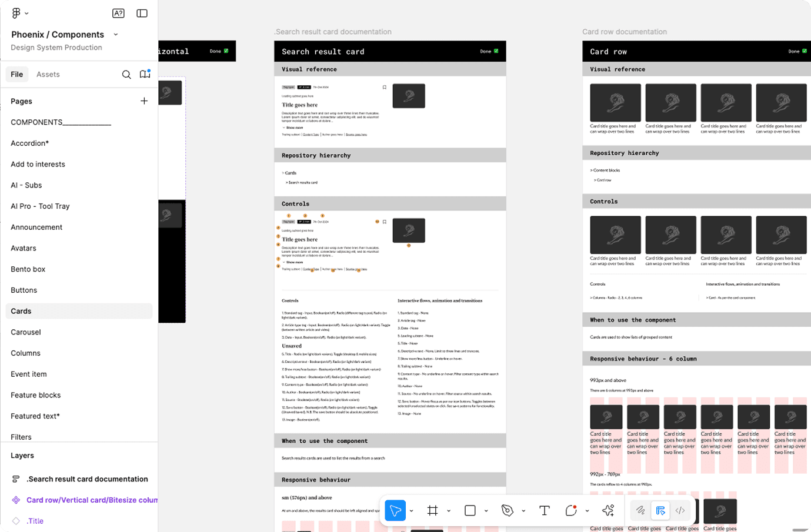Open dropdown chevron beside Phoenix / Components

point(116,35)
